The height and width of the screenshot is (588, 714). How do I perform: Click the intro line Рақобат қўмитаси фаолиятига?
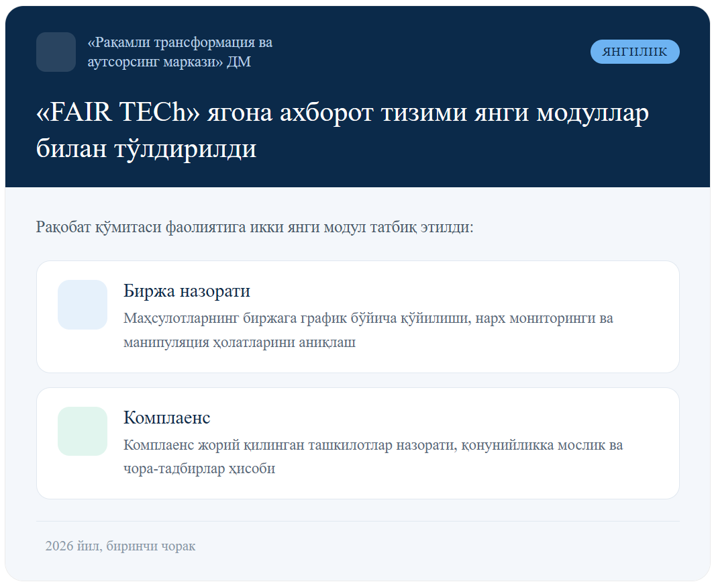point(254,227)
